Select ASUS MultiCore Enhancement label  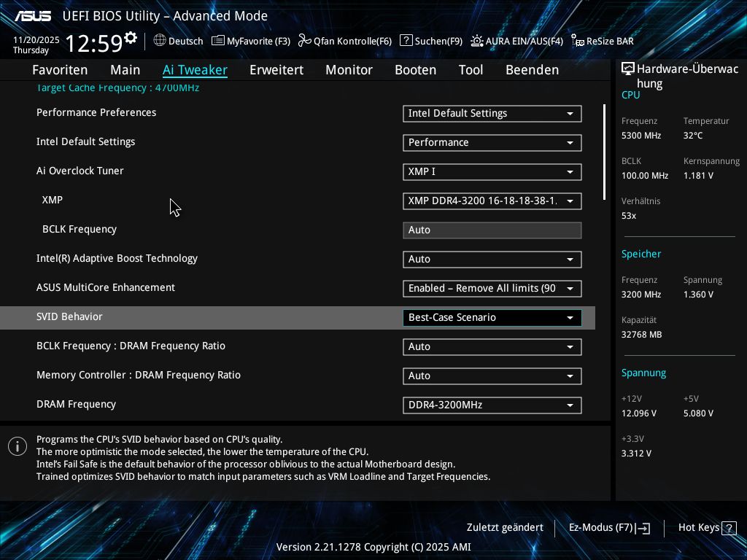(106, 287)
